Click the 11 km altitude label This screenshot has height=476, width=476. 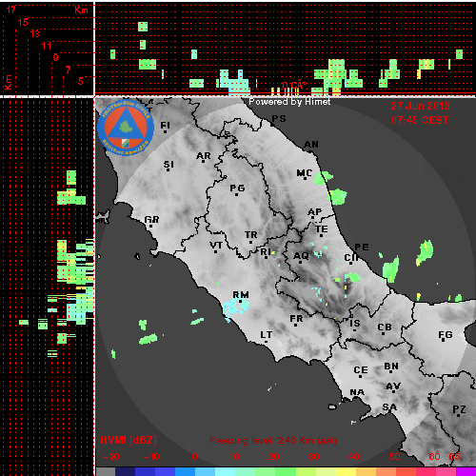pos(47,46)
